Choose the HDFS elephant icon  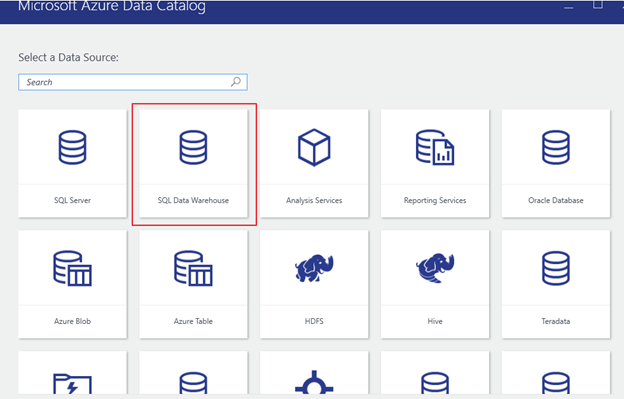pyautogui.click(x=314, y=269)
